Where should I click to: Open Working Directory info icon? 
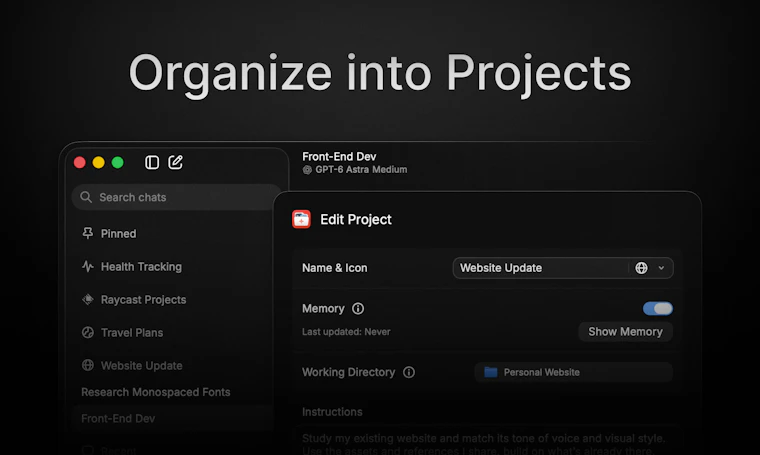point(409,372)
